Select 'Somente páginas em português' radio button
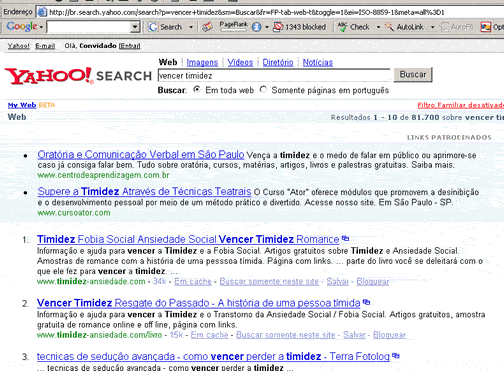Viewport: 504px width, 371px height. [263, 90]
